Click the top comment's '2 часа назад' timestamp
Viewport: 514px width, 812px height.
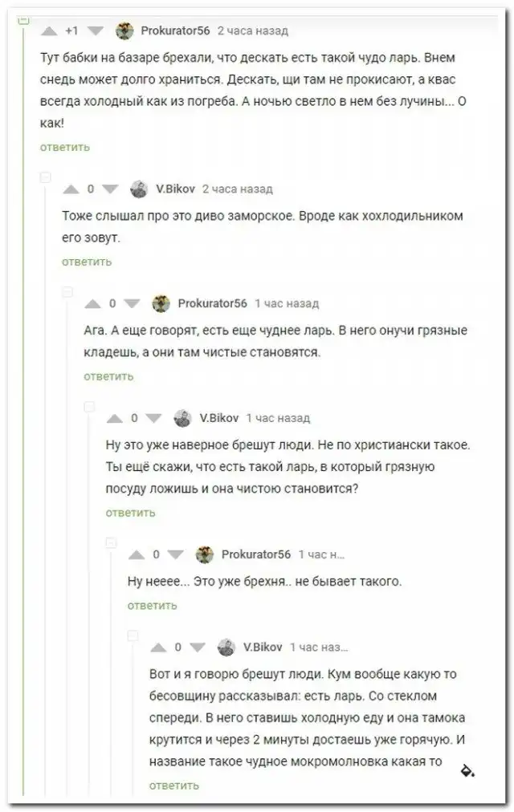click(x=252, y=31)
